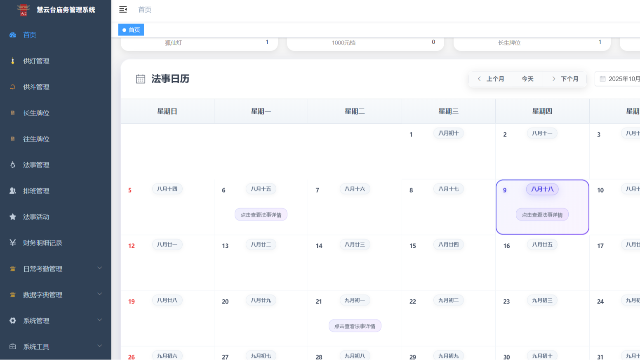
Task: Open 往生牌位 via its tablet icon
Action: tap(13, 139)
